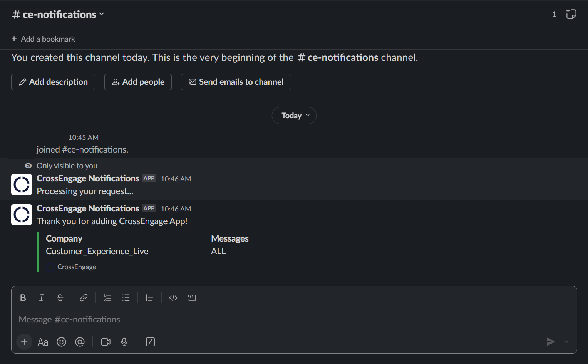The width and height of the screenshot is (588, 364).
Task: Insert a code block
Action: (192, 298)
